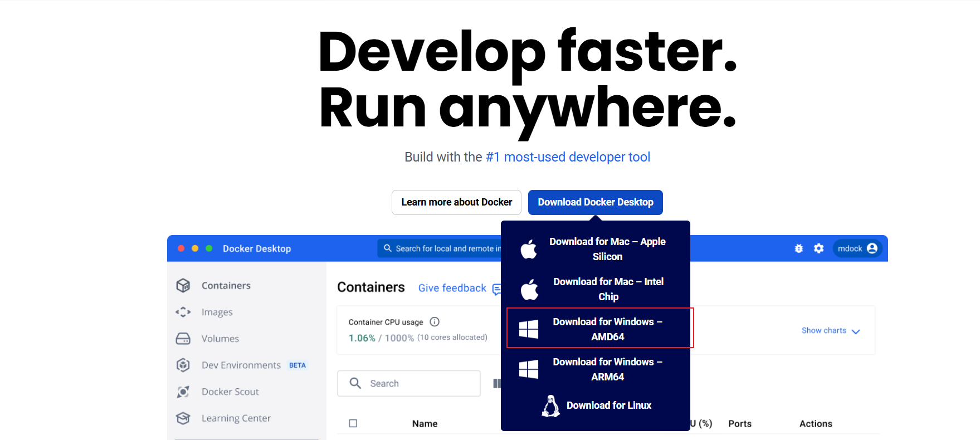Select Docker Scout in the sidebar
Image resolution: width=980 pixels, height=440 pixels.
click(230, 392)
